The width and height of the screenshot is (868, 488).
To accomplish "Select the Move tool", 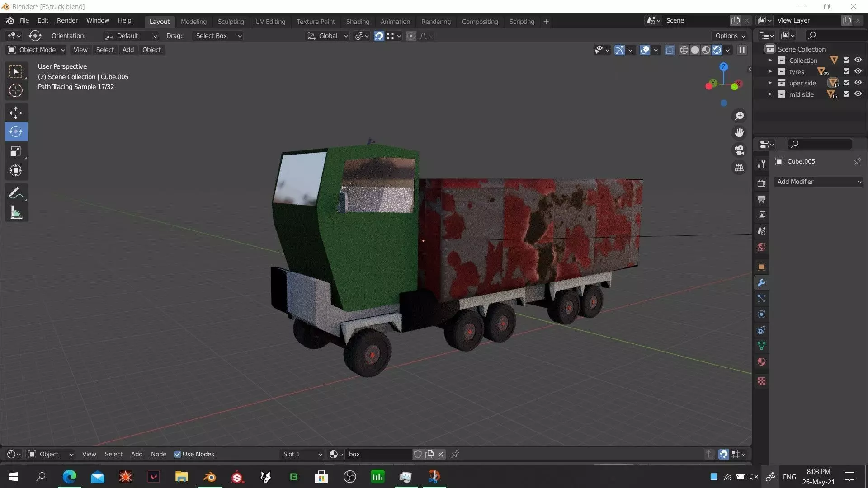I will pos(16,113).
